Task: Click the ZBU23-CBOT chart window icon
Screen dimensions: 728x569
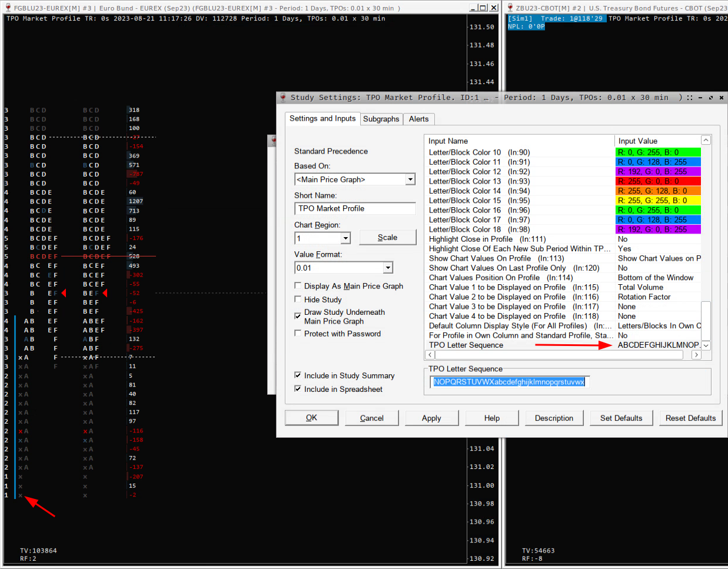Action: [510, 8]
